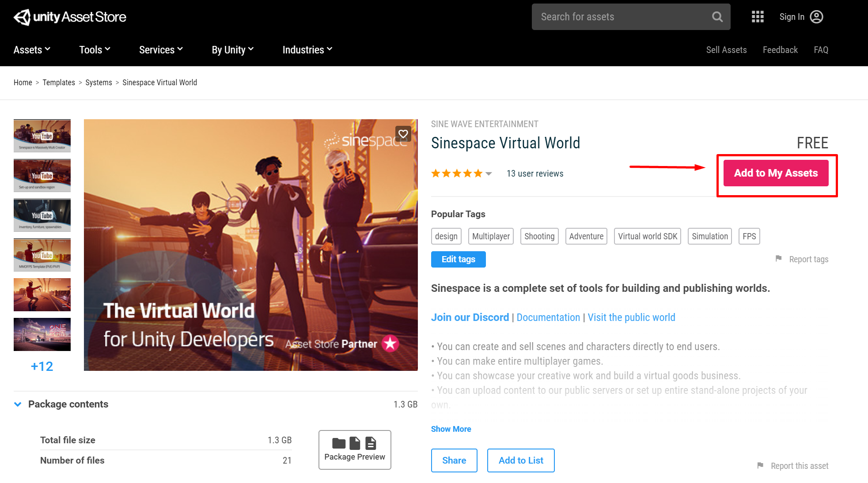Click the Search for assets field
The image size is (868, 483).
point(618,17)
